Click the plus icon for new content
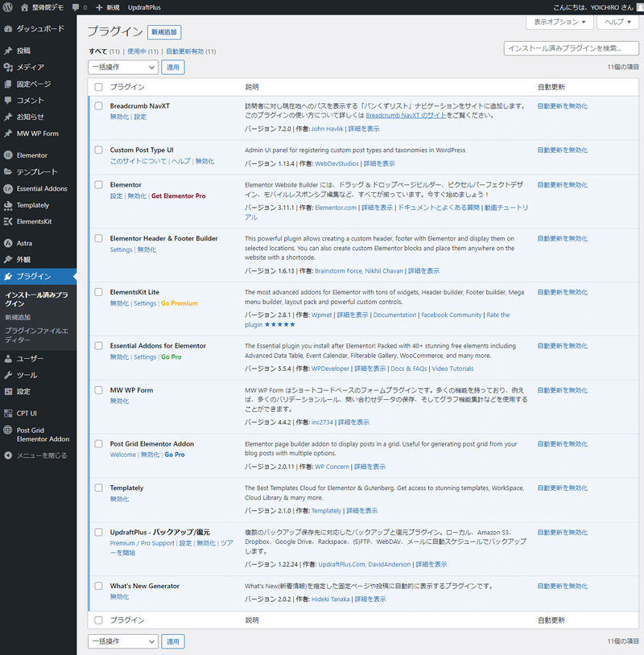This screenshot has height=655, width=644. tap(99, 7)
